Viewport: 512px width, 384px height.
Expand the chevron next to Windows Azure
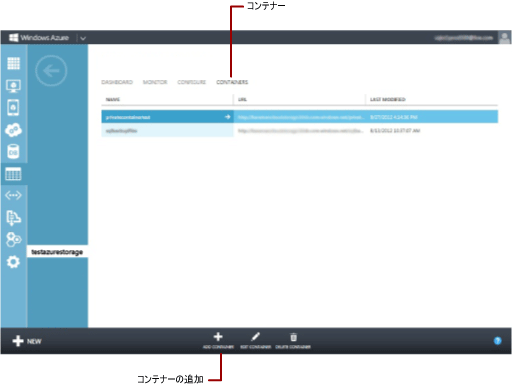coord(83,38)
